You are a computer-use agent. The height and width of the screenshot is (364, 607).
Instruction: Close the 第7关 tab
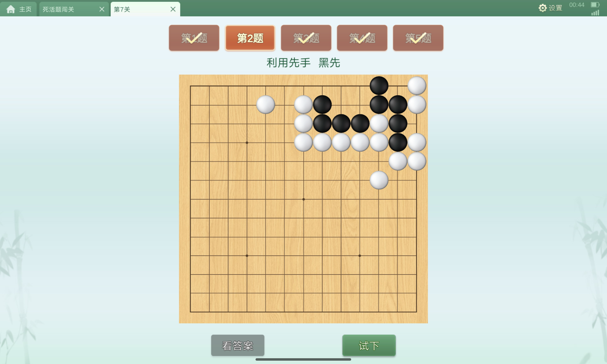173,9
